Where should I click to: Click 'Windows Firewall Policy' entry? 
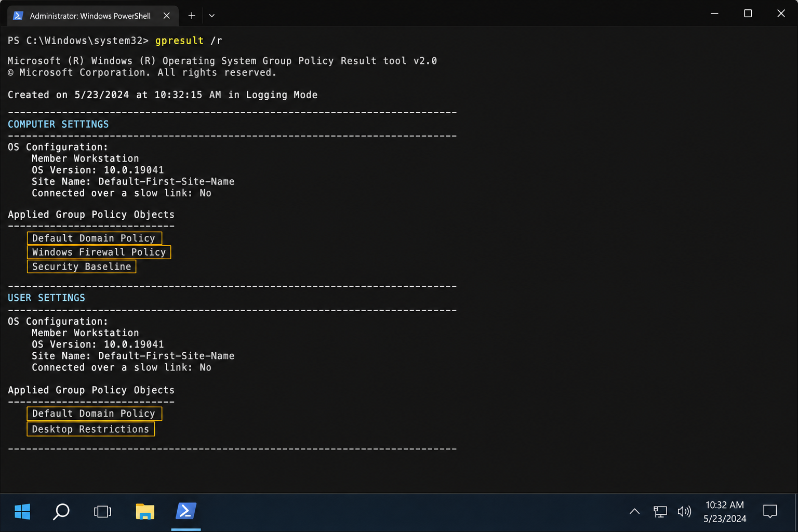point(99,252)
